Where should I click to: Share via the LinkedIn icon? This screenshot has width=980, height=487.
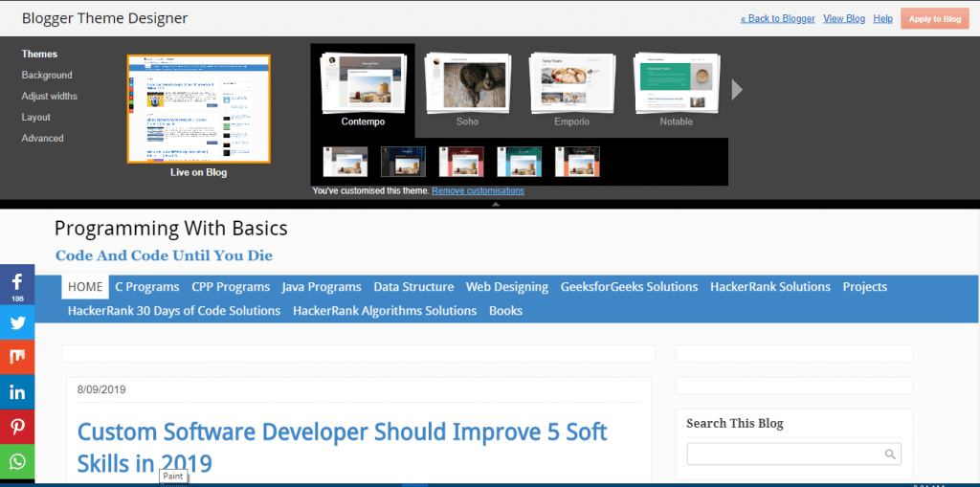click(17, 392)
